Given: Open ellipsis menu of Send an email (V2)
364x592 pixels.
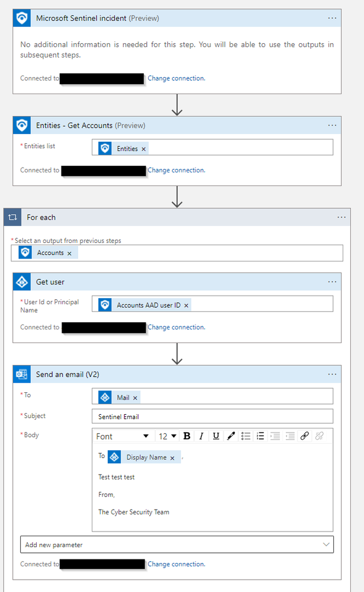Looking at the screenshot, I should coord(332,375).
